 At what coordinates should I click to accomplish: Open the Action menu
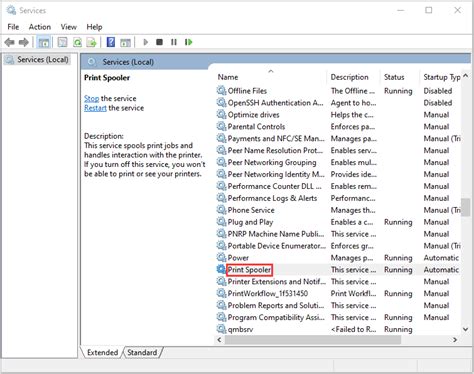40,27
